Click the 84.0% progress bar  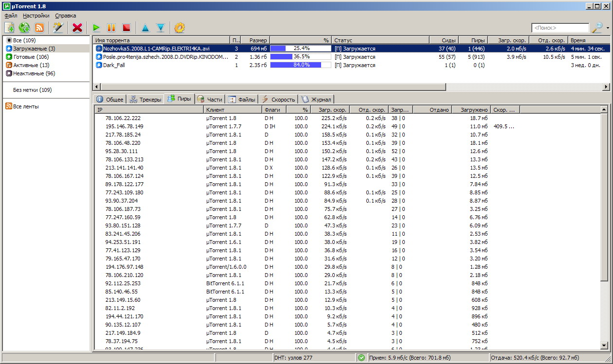click(x=300, y=65)
